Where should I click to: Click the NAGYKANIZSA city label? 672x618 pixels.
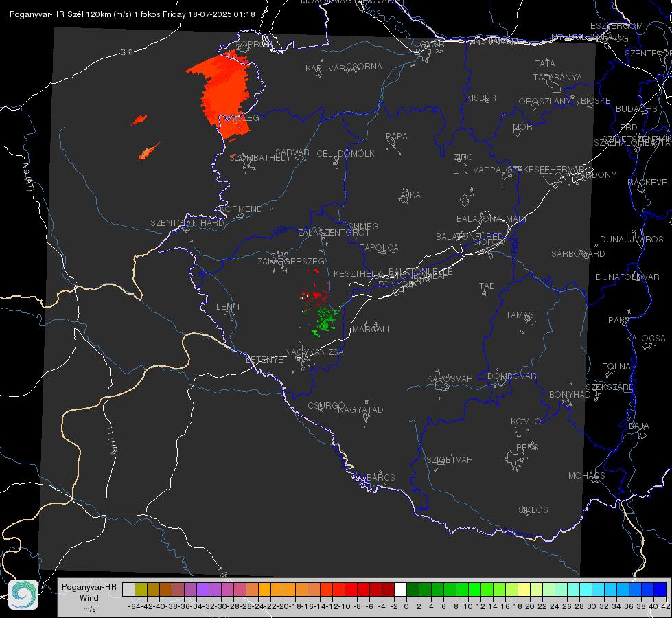pos(314,352)
